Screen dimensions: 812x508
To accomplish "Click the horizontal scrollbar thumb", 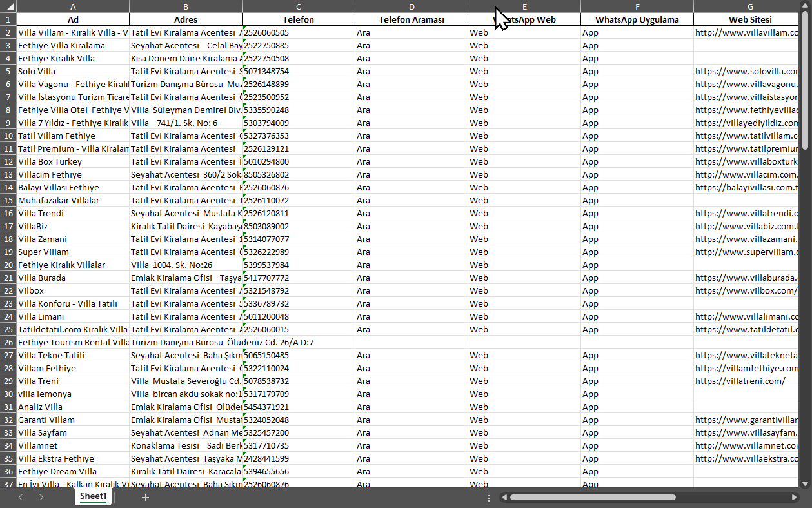I will tap(592, 498).
